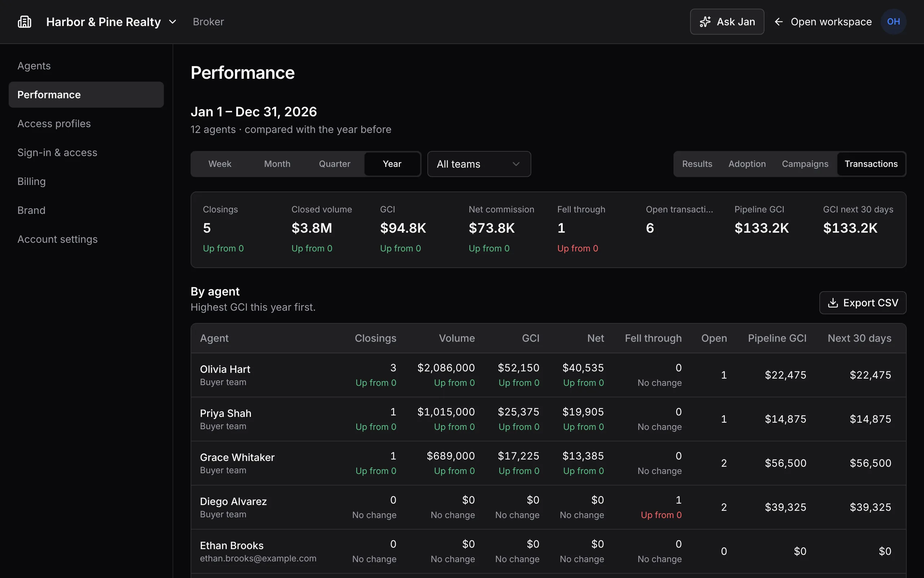Screen dimensions: 924x578
Task: Switch period to Week
Action: tap(220, 164)
